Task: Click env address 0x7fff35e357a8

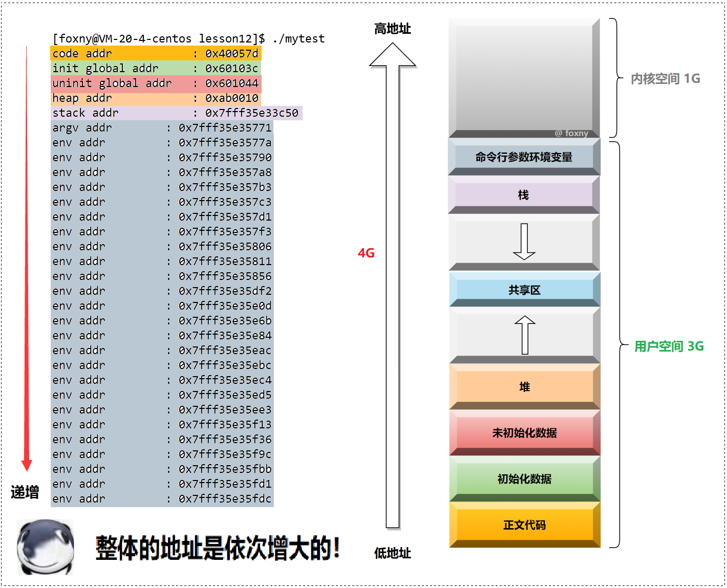Action: click(x=225, y=172)
